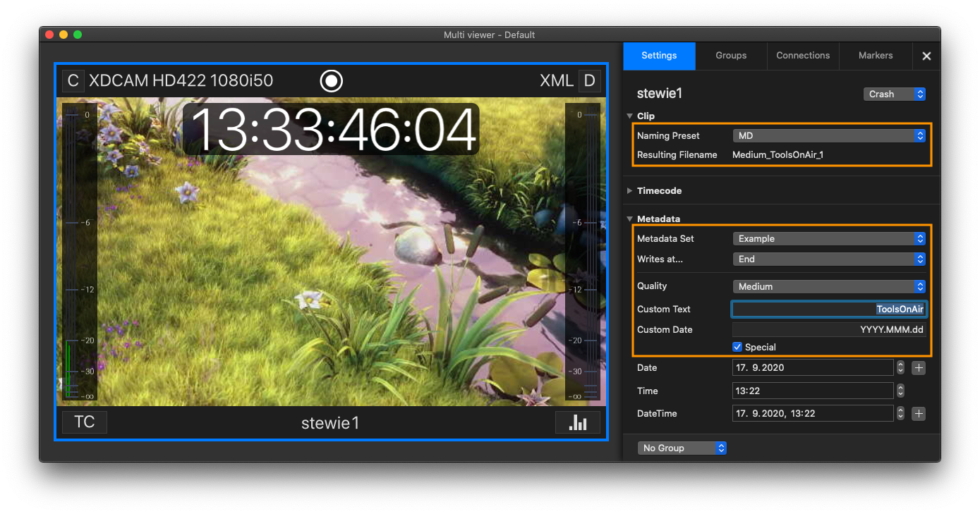Viewport: 980px width, 514px height.
Task: Click the right audio level meter
Action: 583,252
